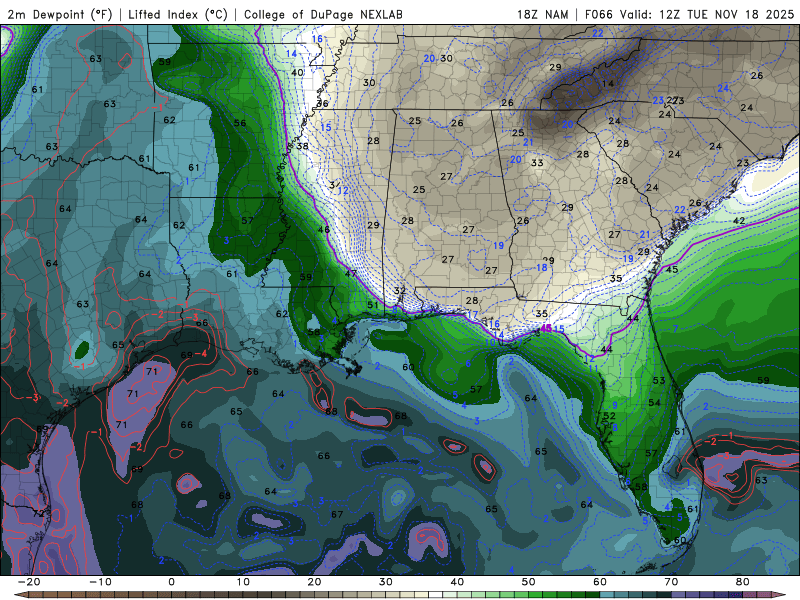This screenshot has width=800, height=600.
Task: Click the '30' label on the color scale
Action: pos(386,582)
